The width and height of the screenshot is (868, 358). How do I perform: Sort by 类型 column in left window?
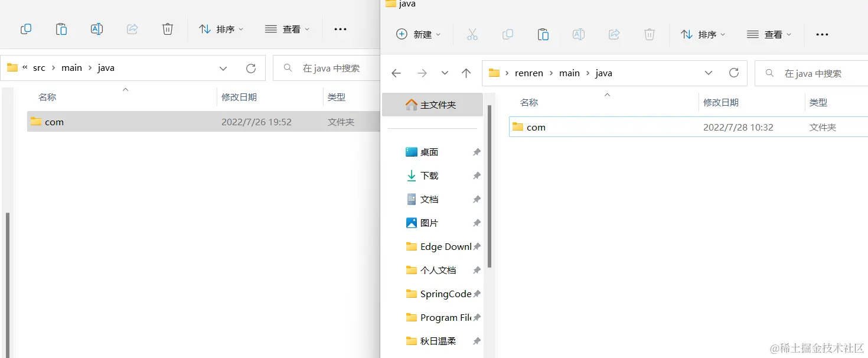point(337,97)
